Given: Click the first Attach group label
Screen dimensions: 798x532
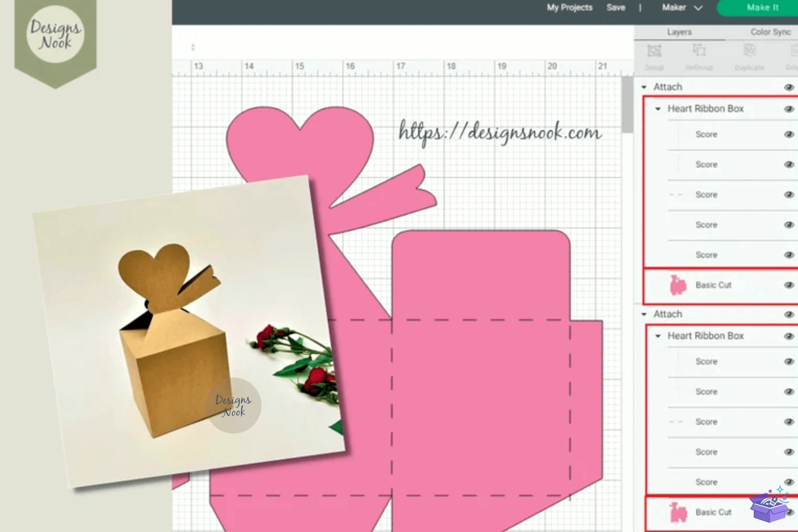Looking at the screenshot, I should [667, 87].
